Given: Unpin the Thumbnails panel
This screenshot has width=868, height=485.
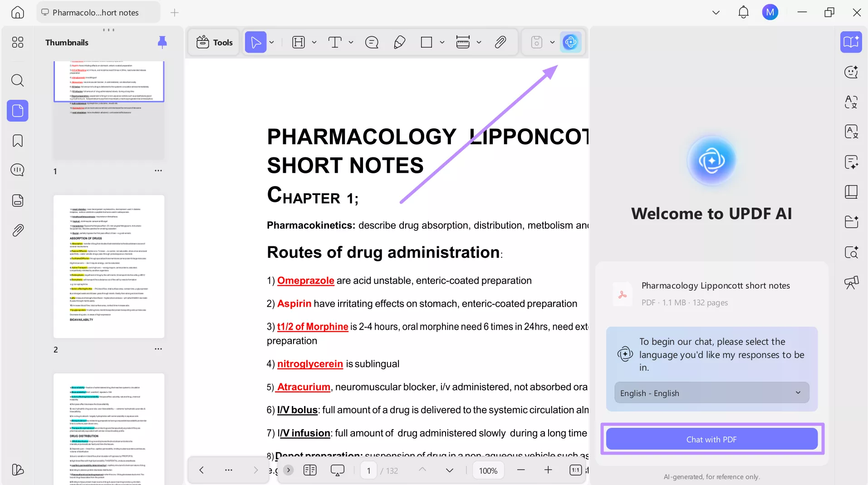Looking at the screenshot, I should 162,42.
